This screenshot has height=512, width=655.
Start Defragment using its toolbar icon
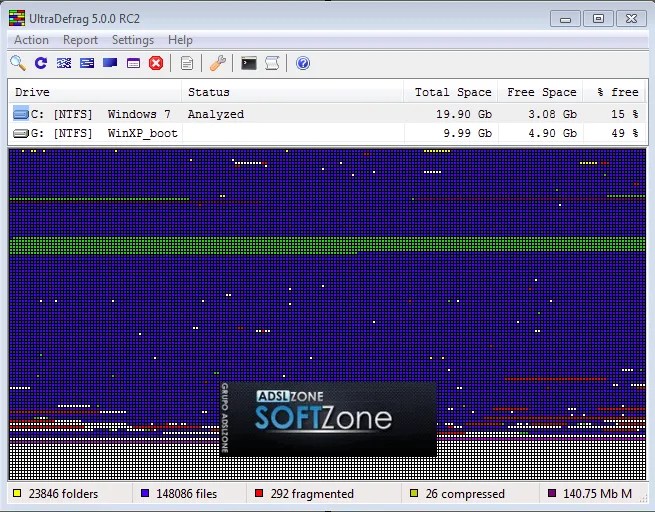(x=64, y=63)
